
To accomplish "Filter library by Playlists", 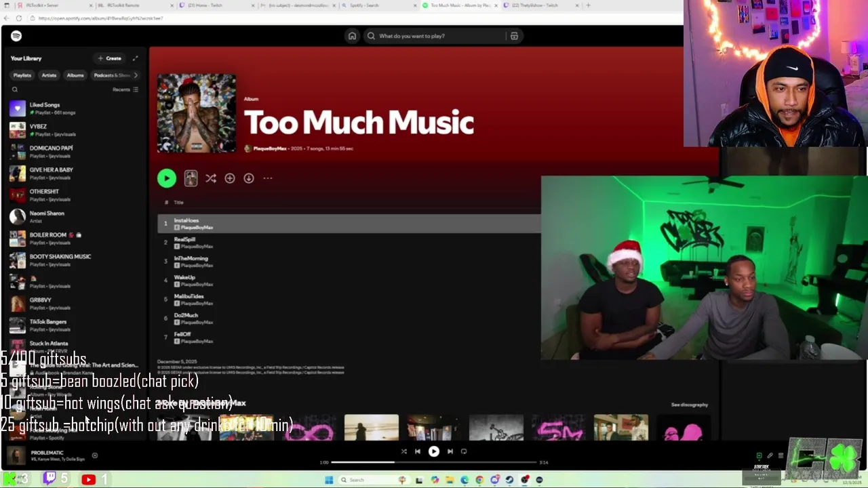I will click(x=22, y=75).
